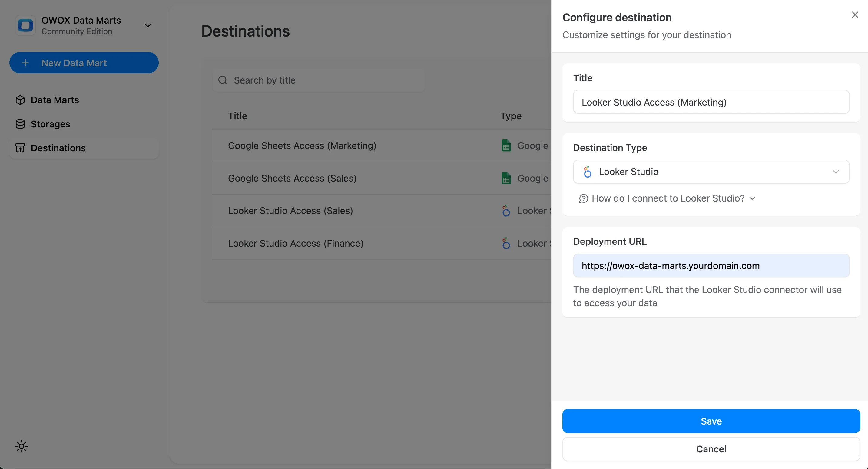Click the Looker Studio icon in Finance row
868x469 pixels.
(x=506, y=243)
